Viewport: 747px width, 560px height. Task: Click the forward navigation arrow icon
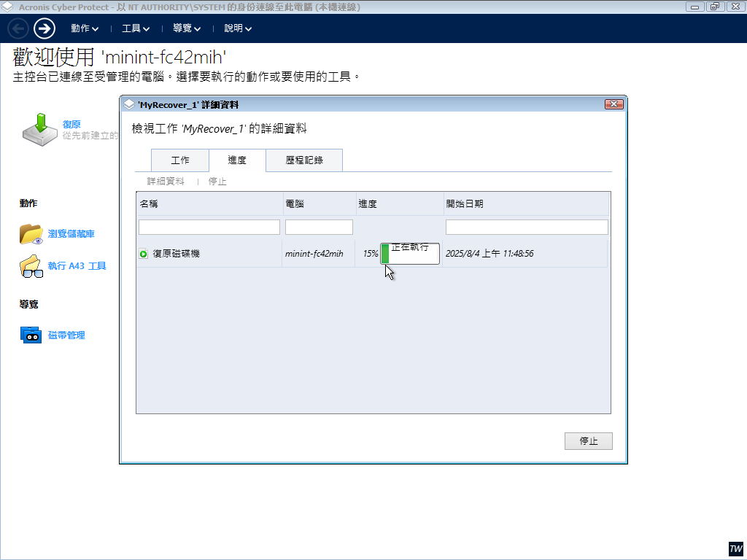pyautogui.click(x=44, y=28)
